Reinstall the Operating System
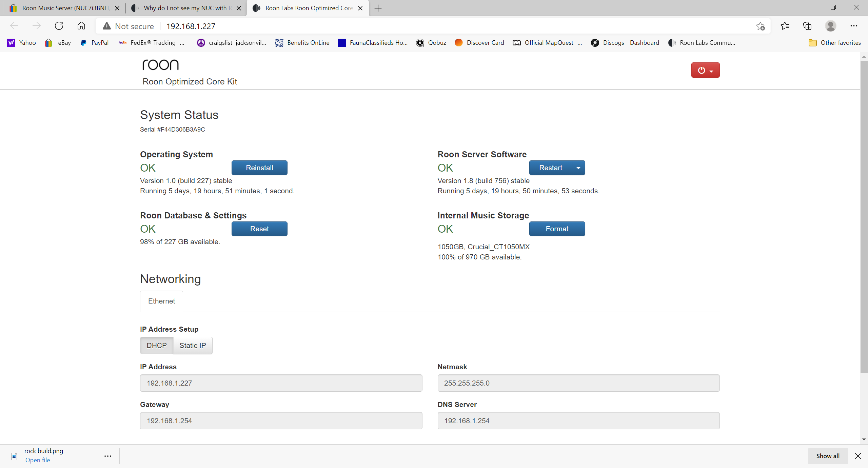The width and height of the screenshot is (868, 468). click(259, 168)
